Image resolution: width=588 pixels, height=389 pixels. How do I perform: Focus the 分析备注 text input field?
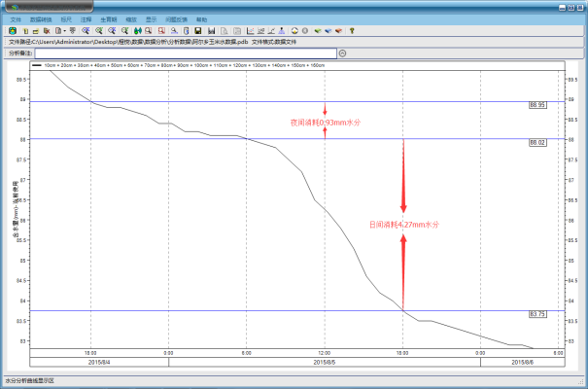pyautogui.click(x=186, y=53)
